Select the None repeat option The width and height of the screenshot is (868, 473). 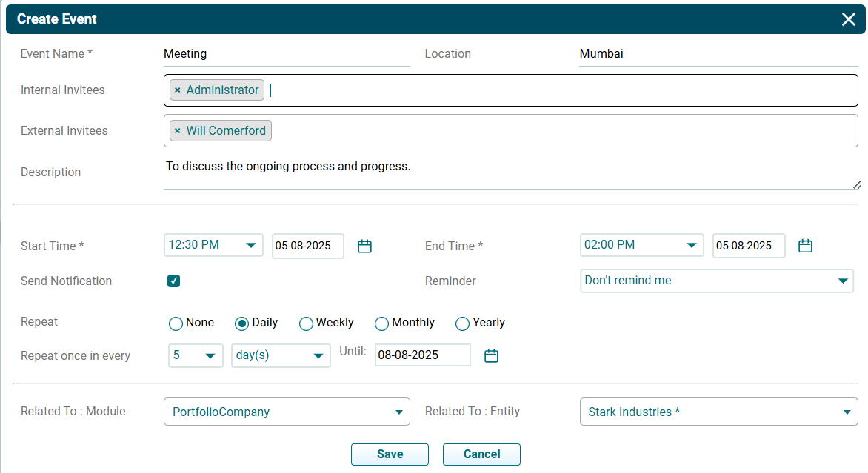pyautogui.click(x=176, y=323)
